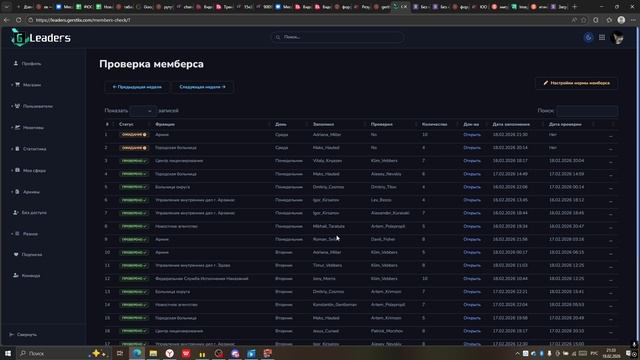Viewport: 640px width, 360px height.
Task: Select Больница округа cell in row 5
Action: tap(172, 187)
